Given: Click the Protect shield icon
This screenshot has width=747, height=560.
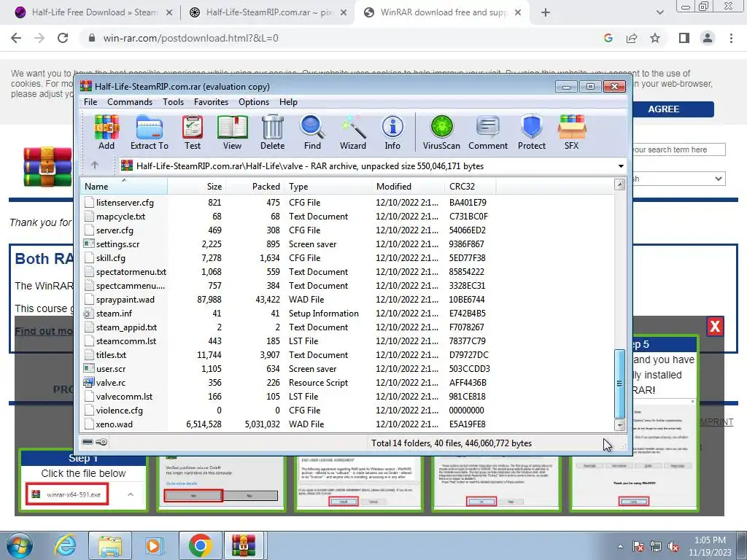Looking at the screenshot, I should (x=532, y=133).
